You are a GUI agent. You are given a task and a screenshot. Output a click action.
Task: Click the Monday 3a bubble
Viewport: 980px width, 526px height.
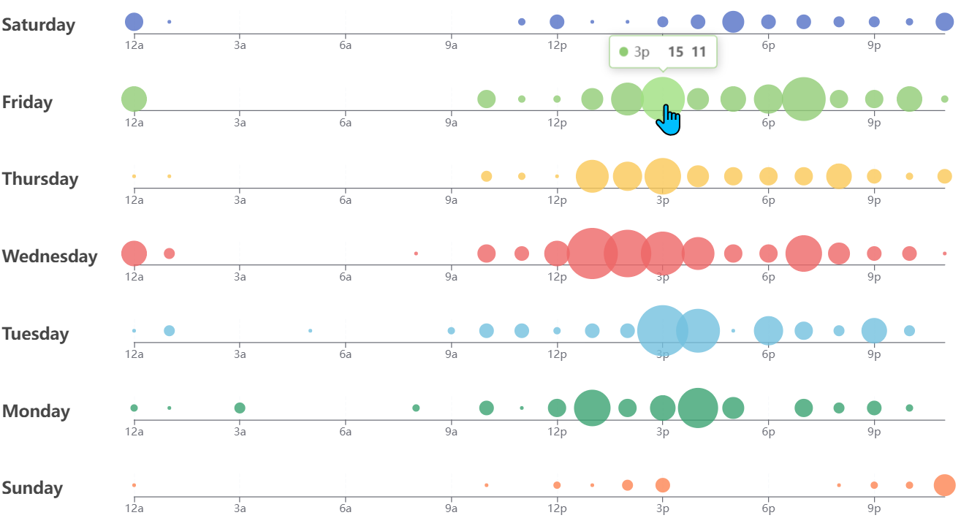pos(240,408)
